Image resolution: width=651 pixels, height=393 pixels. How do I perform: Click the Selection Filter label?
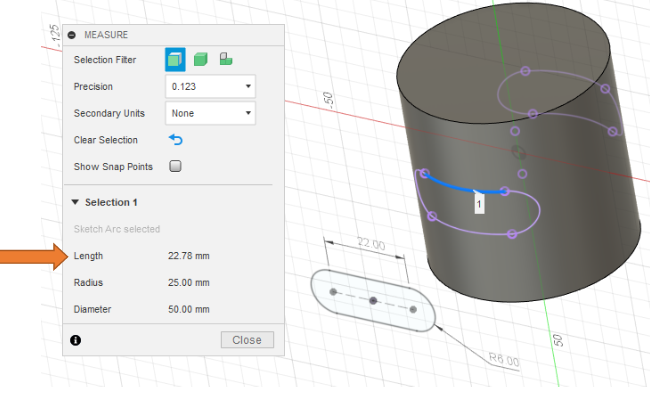tap(105, 60)
